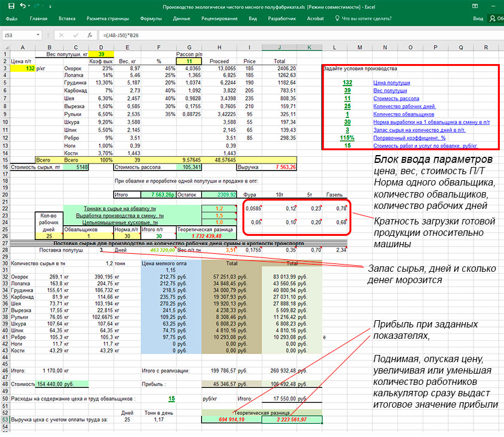This screenshot has width=504, height=437.
Task: Open the "Количество рабочих дней" link
Action: [404, 106]
